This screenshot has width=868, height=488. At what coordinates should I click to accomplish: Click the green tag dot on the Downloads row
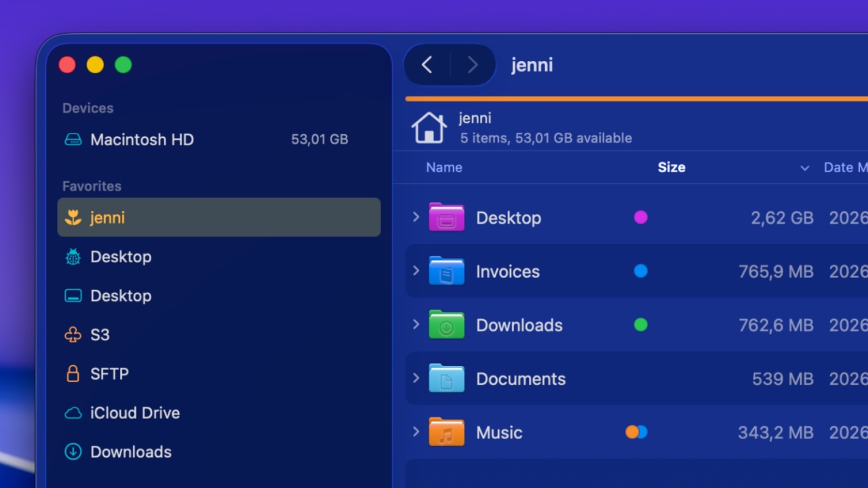[641, 325]
